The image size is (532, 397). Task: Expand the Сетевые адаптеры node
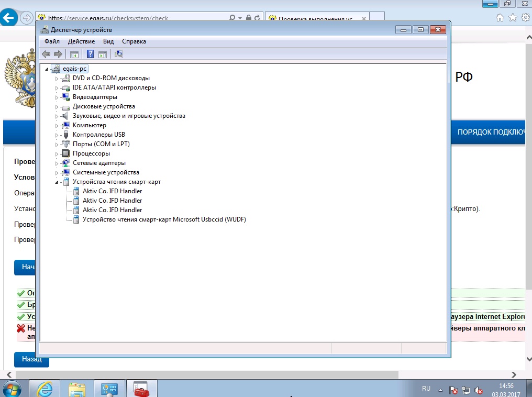[57, 163]
